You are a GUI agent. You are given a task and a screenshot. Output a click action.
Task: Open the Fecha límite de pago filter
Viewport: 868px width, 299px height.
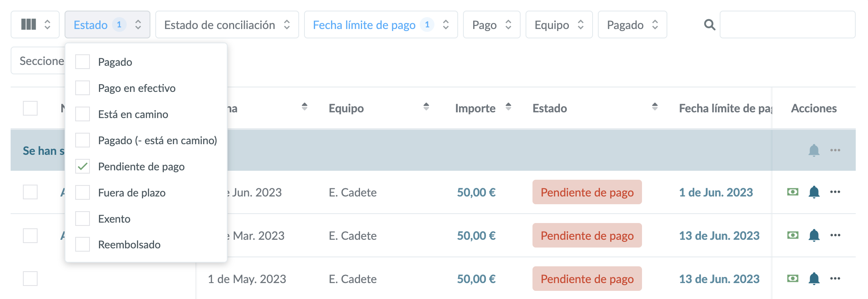380,25
